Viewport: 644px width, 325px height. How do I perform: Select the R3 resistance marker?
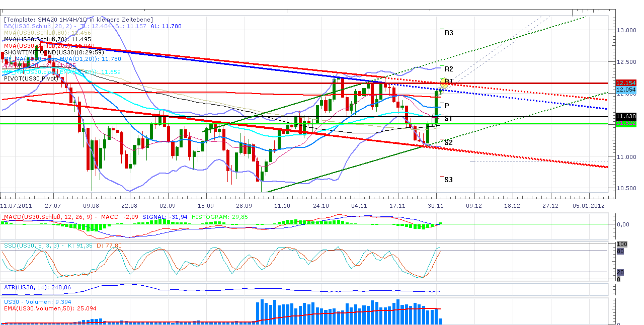[448, 33]
